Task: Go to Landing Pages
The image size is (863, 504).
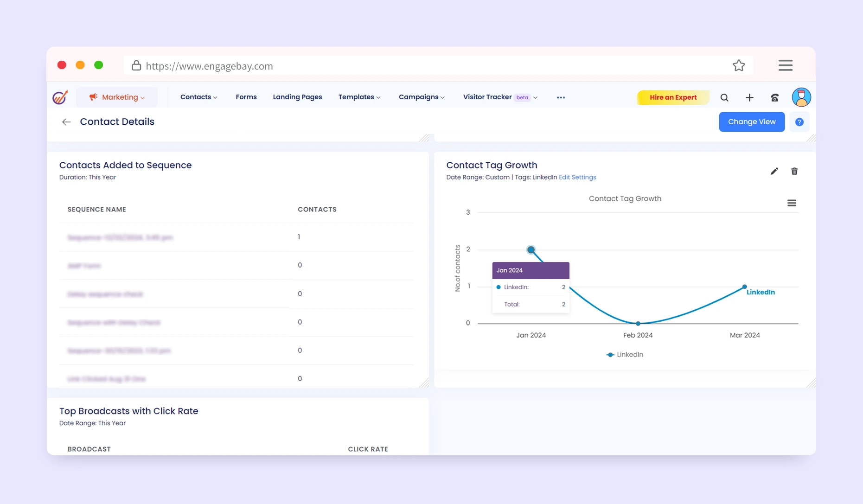Action: pyautogui.click(x=297, y=97)
